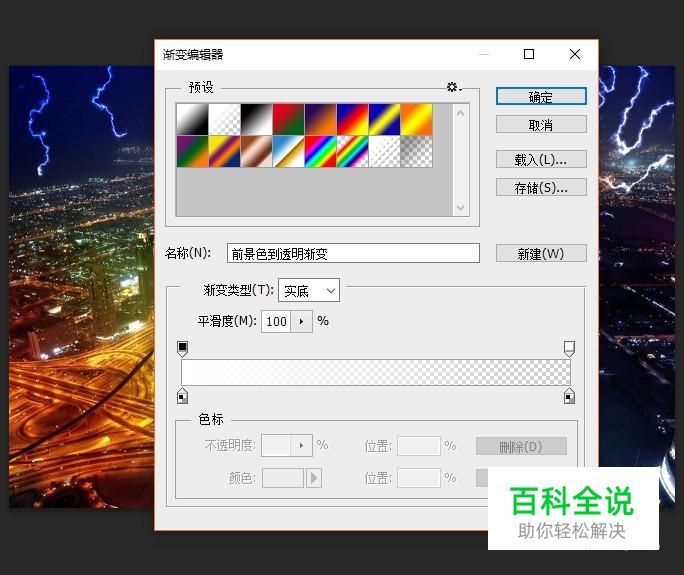684x575 pixels.
Task: Click the preset list scroll up arrow
Action: tap(460, 113)
